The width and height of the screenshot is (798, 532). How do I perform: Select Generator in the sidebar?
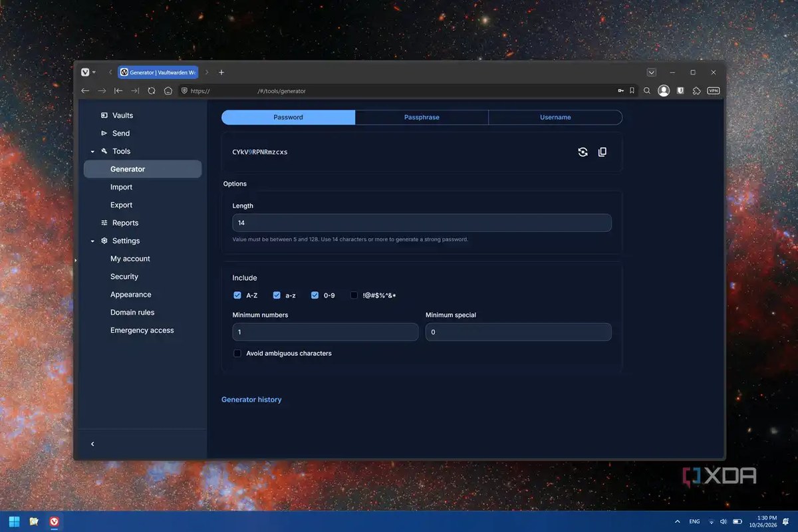tap(142, 169)
